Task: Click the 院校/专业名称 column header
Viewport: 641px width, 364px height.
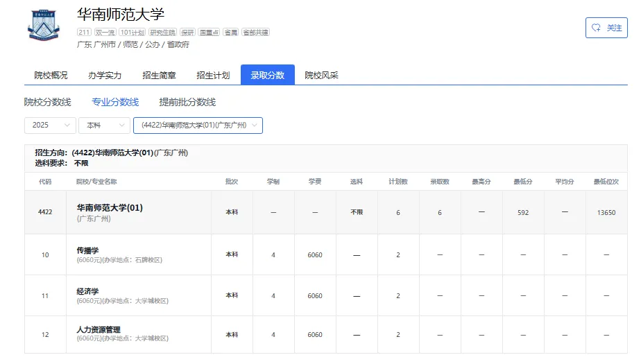Action: [x=96, y=182]
